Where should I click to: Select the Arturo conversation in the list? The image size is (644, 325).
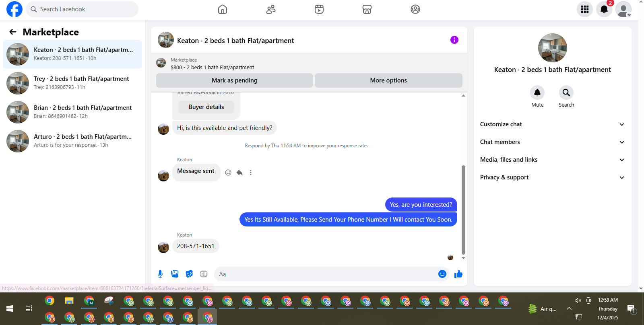tap(72, 141)
